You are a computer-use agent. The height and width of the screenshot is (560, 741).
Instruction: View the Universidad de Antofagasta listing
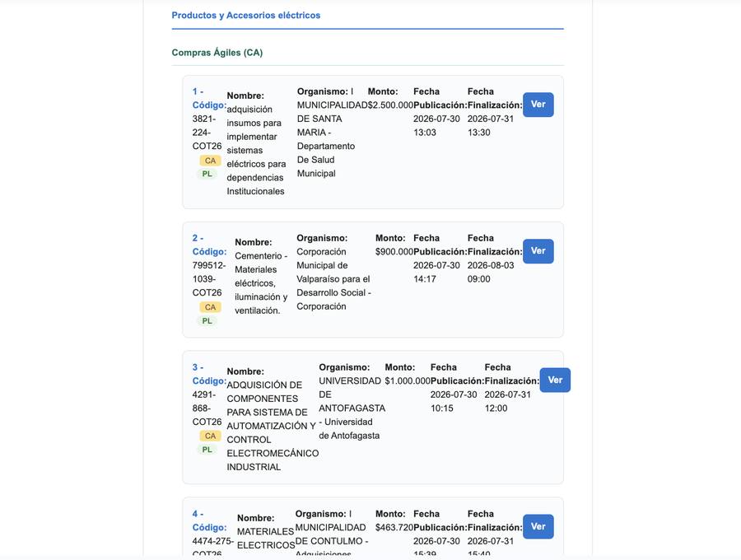pyautogui.click(x=555, y=380)
